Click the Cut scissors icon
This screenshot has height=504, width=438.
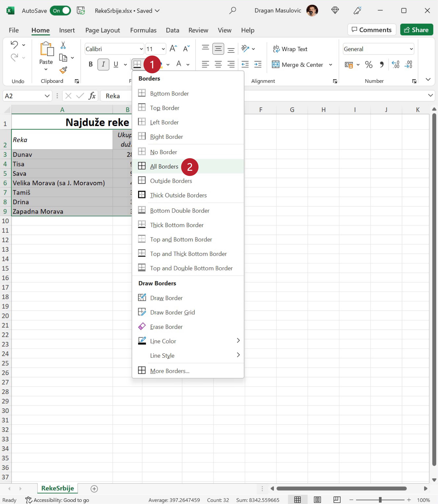tap(63, 45)
